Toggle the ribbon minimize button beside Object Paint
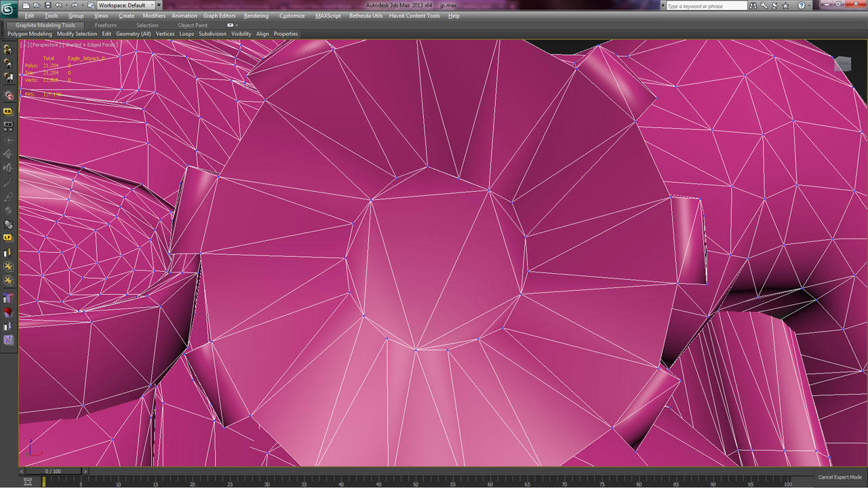 [x=232, y=25]
